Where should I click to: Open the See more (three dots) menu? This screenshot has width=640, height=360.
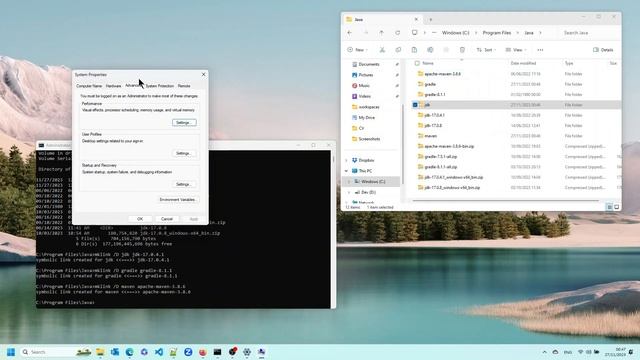(540, 50)
